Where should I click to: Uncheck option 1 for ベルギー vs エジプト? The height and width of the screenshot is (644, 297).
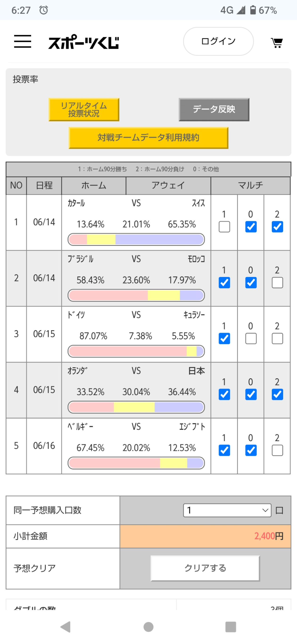point(224,450)
